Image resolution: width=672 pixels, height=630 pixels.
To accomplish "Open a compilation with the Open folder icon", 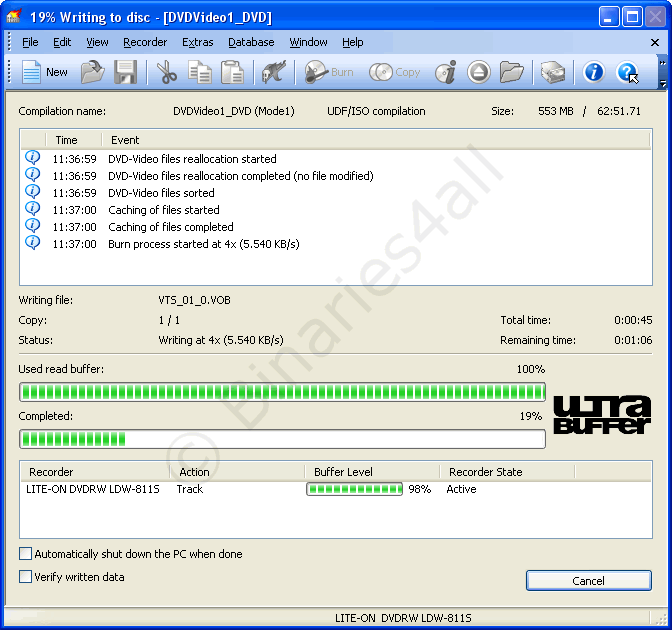I will point(93,72).
